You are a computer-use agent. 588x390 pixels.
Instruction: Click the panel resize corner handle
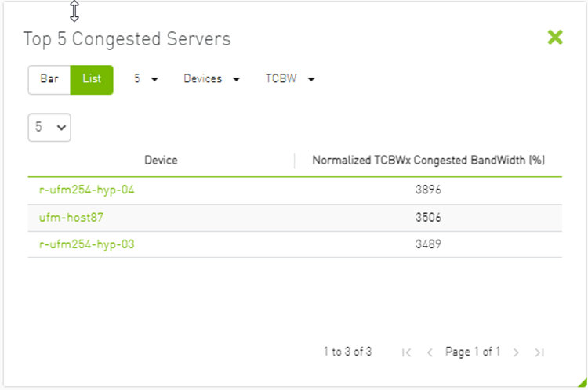[x=581, y=382]
